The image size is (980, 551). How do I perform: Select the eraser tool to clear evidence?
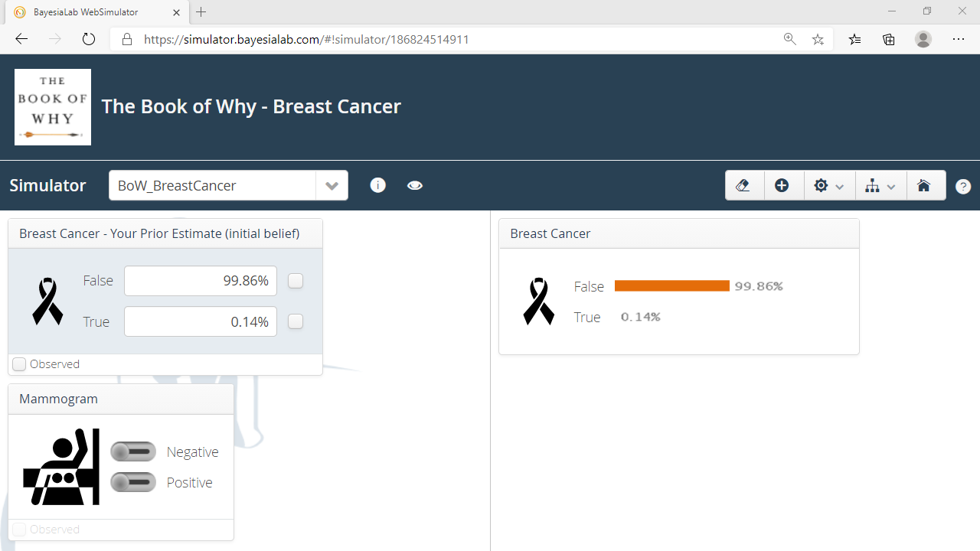(x=743, y=185)
